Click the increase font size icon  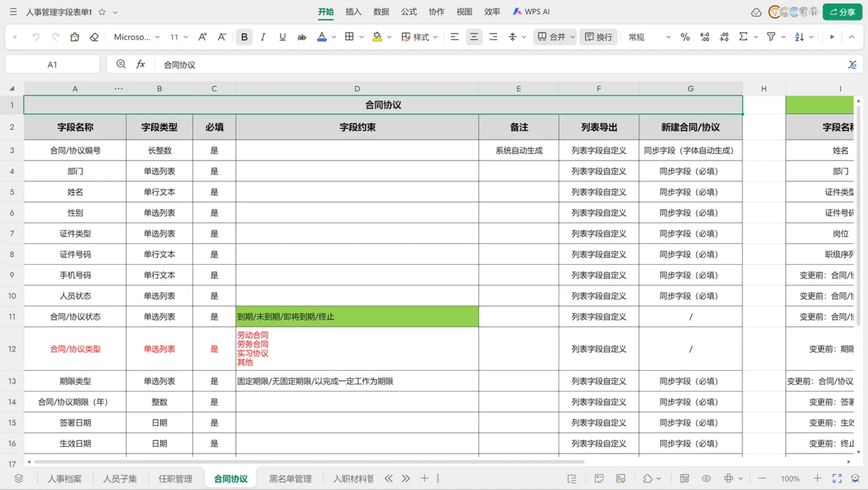click(202, 37)
